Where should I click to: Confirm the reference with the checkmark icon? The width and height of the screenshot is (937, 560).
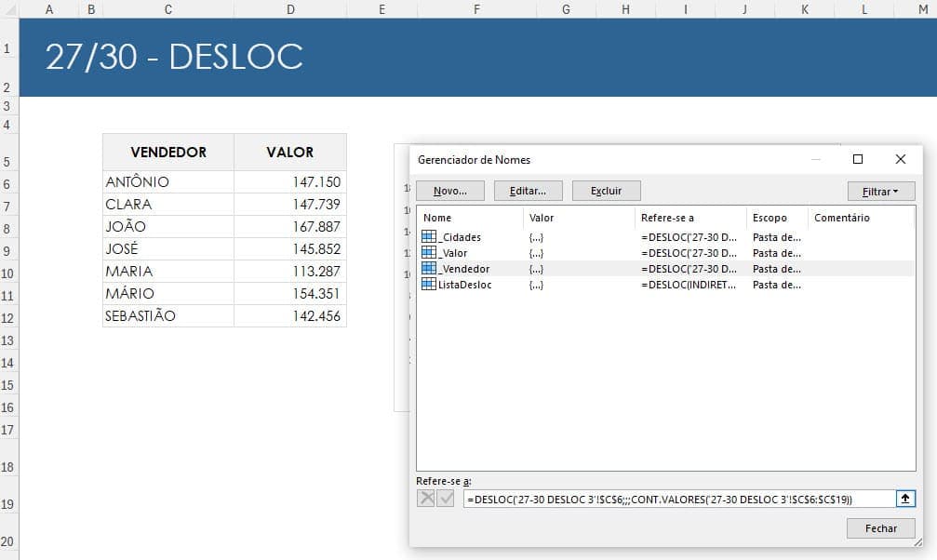click(446, 499)
